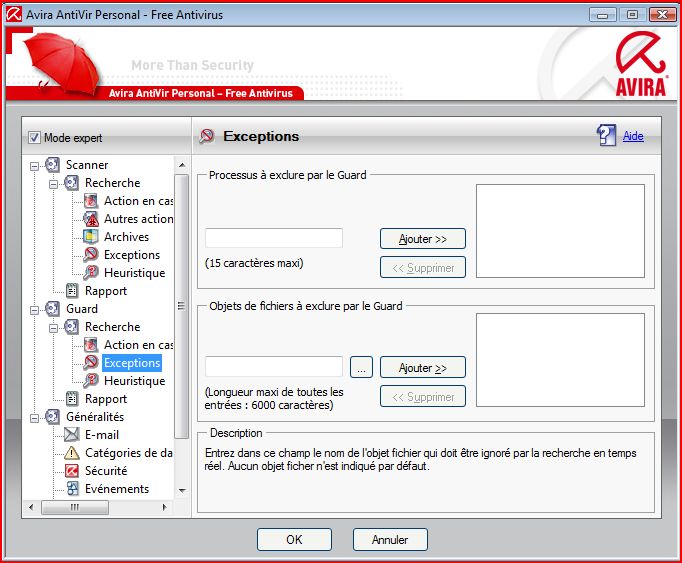Viewport: 682px width, 563px height.
Task: Select Archives in the settings tree
Action: point(126,237)
